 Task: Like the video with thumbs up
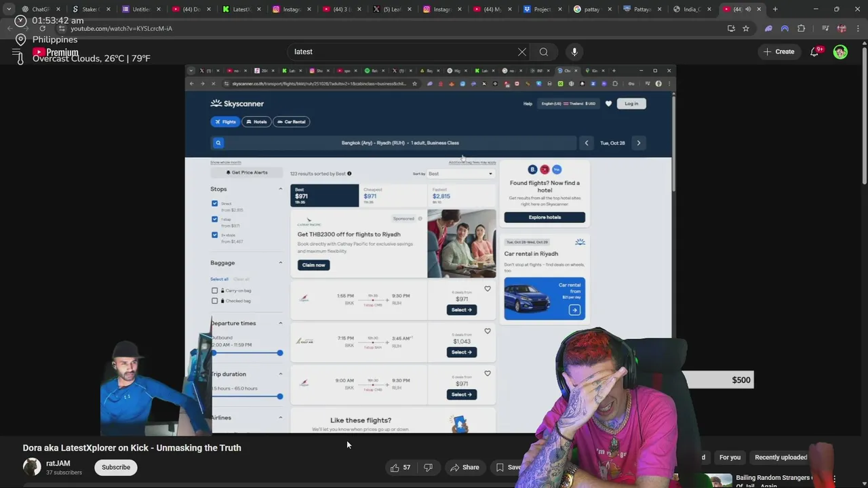(x=400, y=467)
